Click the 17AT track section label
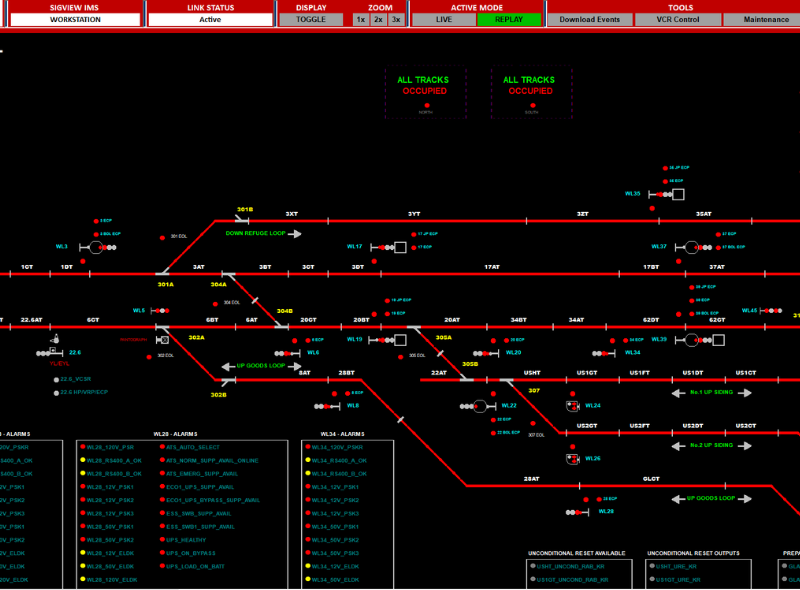This screenshot has height=590, width=800. tap(492, 267)
